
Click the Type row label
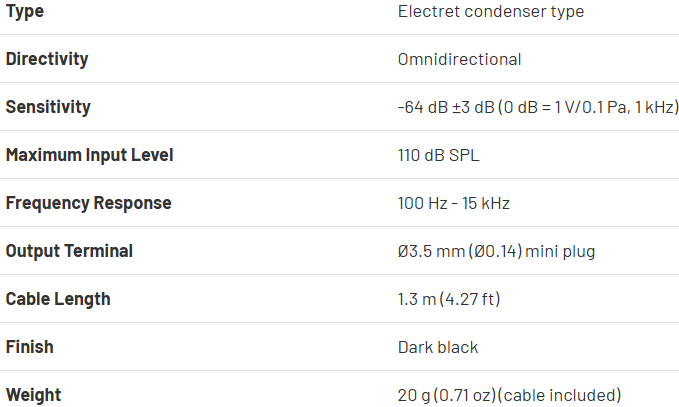(25, 11)
